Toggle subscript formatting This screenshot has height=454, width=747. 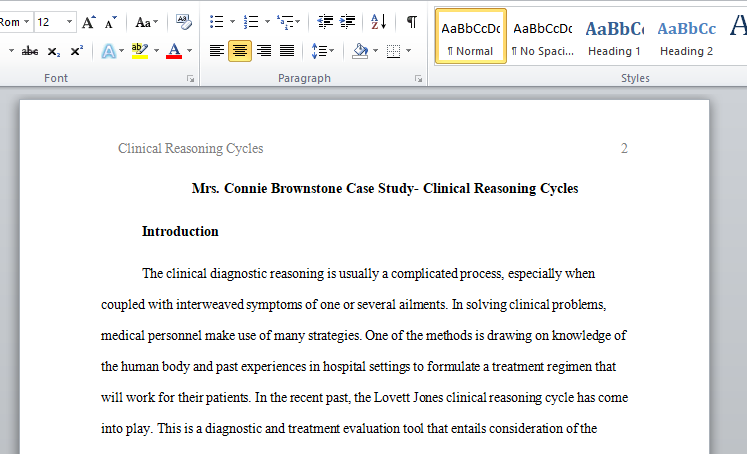click(x=54, y=51)
